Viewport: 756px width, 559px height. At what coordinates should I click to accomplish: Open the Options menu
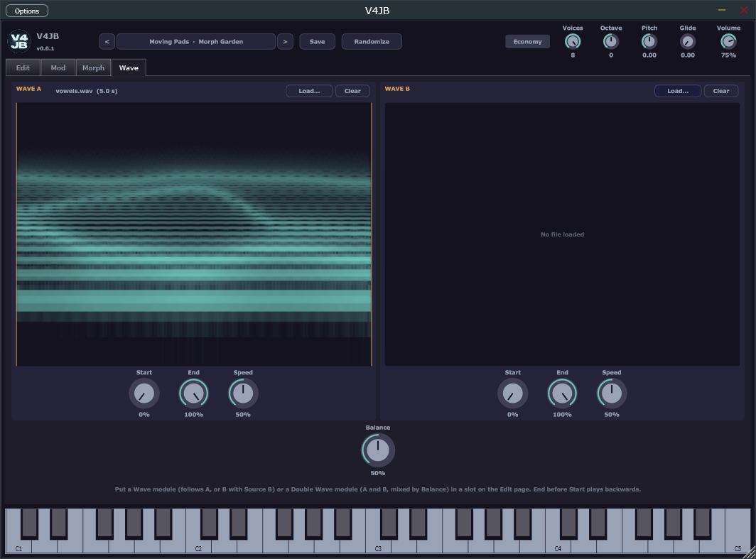[x=27, y=11]
